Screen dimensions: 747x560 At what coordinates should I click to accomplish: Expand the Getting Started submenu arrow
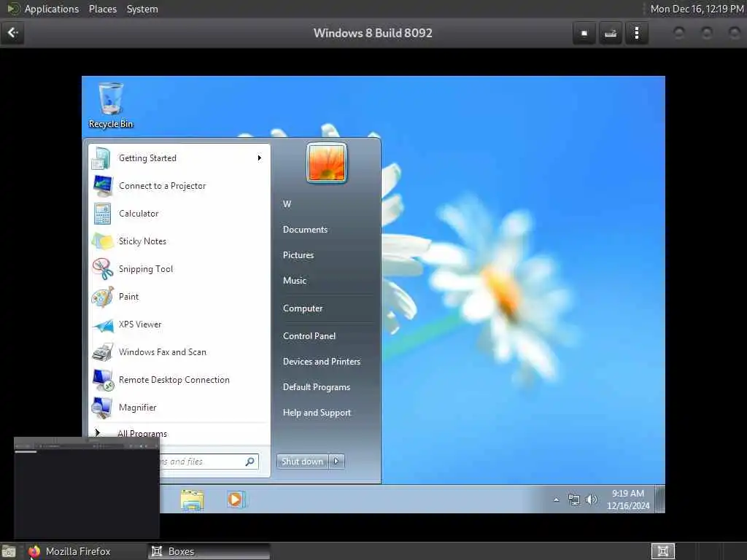(259, 158)
